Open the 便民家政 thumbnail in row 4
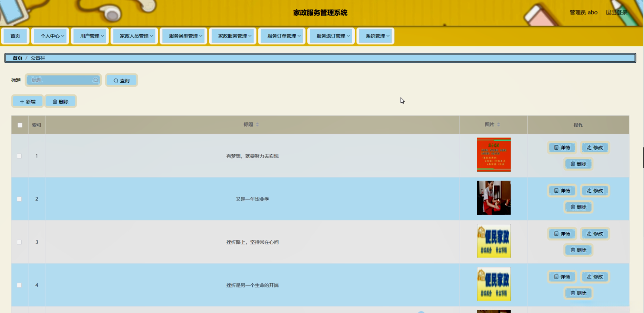The image size is (644, 313). (x=494, y=284)
